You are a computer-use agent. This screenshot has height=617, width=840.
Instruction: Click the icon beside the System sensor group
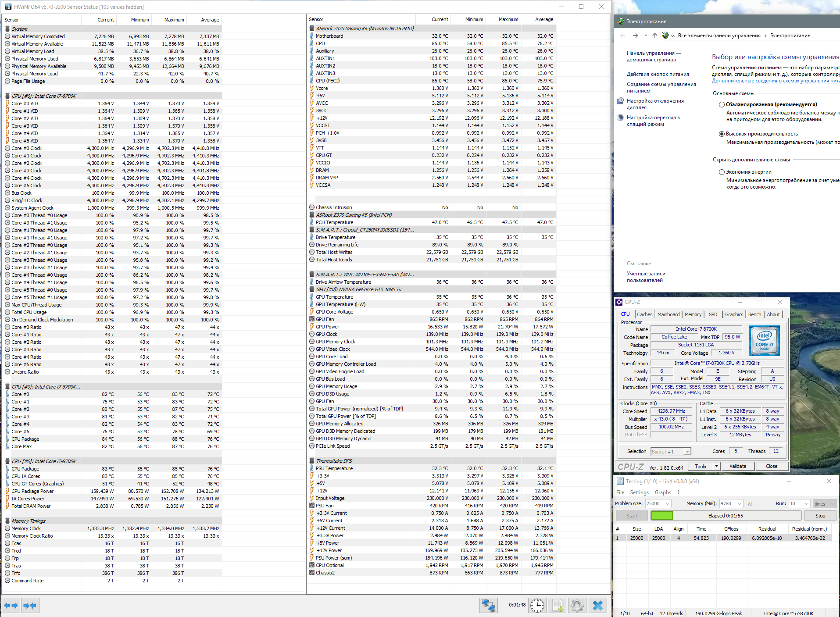coord(7,29)
